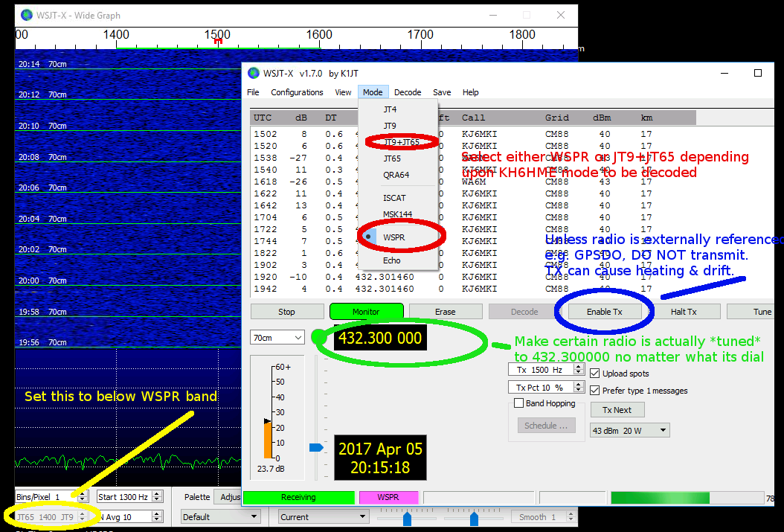Click the UTC entry 1942 in the table
The image size is (784, 532).
tap(265, 289)
